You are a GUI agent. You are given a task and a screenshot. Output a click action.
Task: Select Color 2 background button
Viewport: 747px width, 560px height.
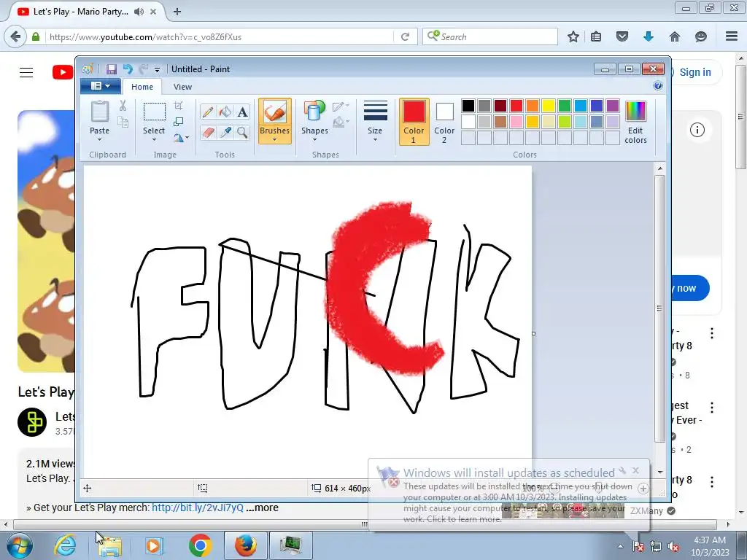click(444, 122)
